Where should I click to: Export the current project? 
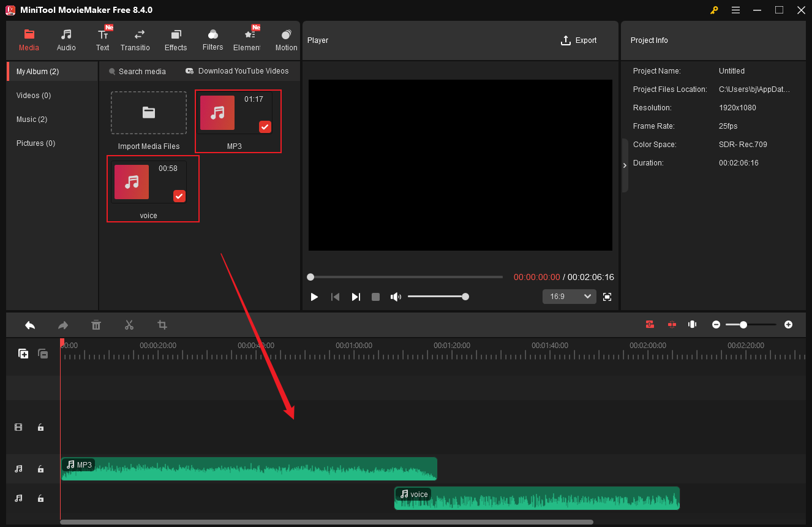tap(579, 40)
